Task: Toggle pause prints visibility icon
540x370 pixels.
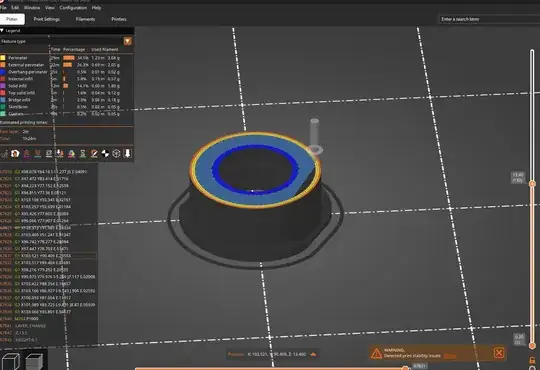Action: coord(83,154)
